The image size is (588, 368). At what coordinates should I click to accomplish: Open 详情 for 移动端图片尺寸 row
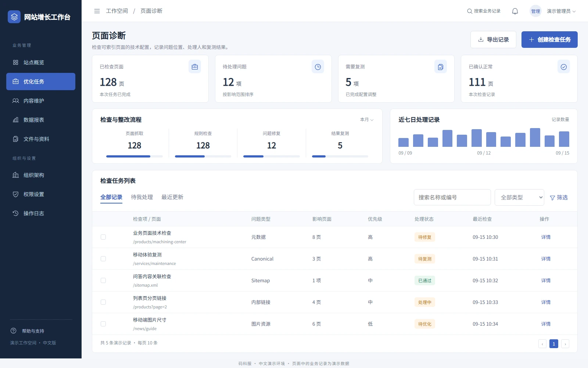[x=546, y=324]
